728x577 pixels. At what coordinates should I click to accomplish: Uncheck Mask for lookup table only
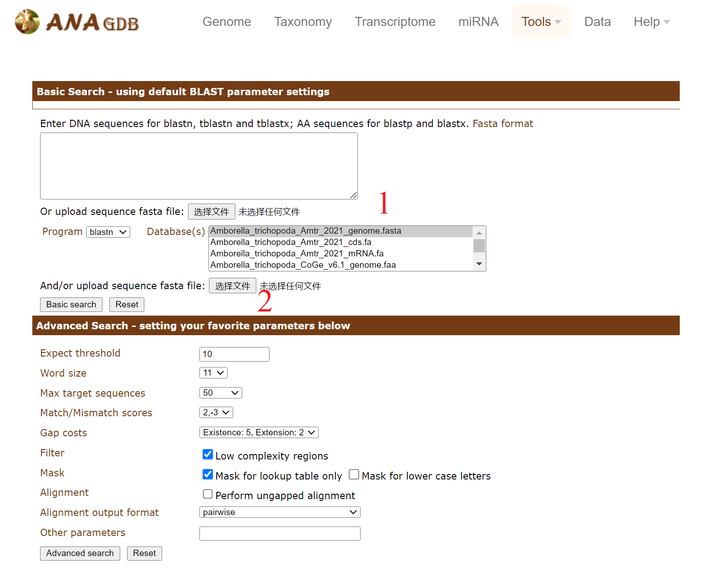pos(208,475)
